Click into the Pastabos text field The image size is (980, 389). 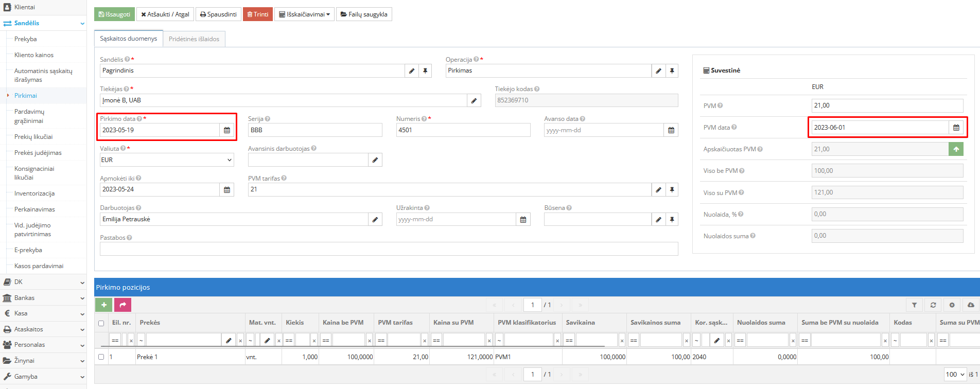point(389,249)
